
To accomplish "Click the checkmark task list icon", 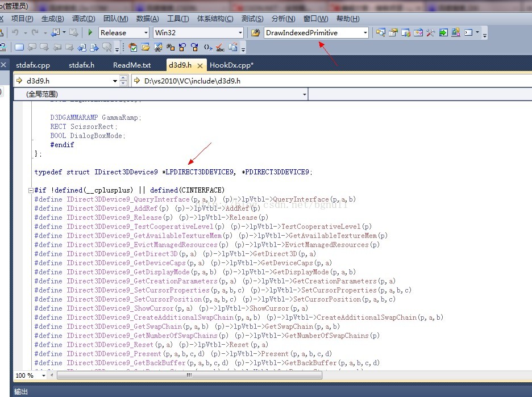I will pos(134,48).
